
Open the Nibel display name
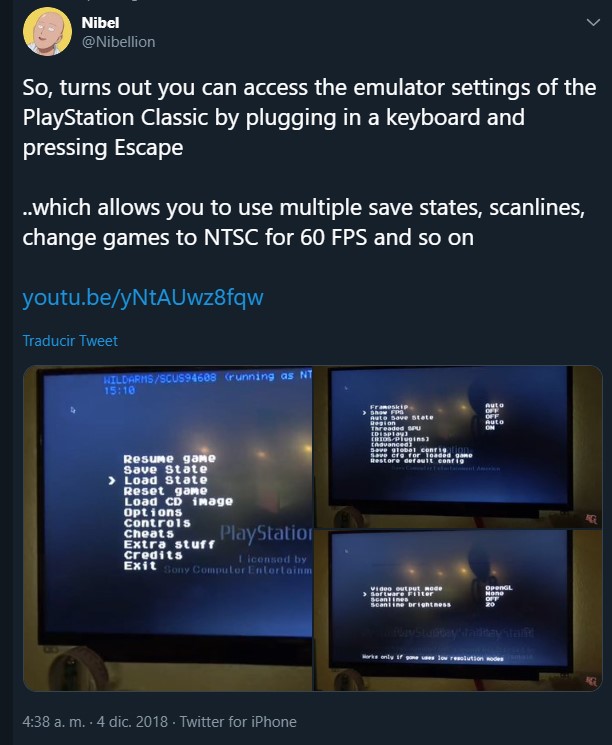click(x=100, y=22)
